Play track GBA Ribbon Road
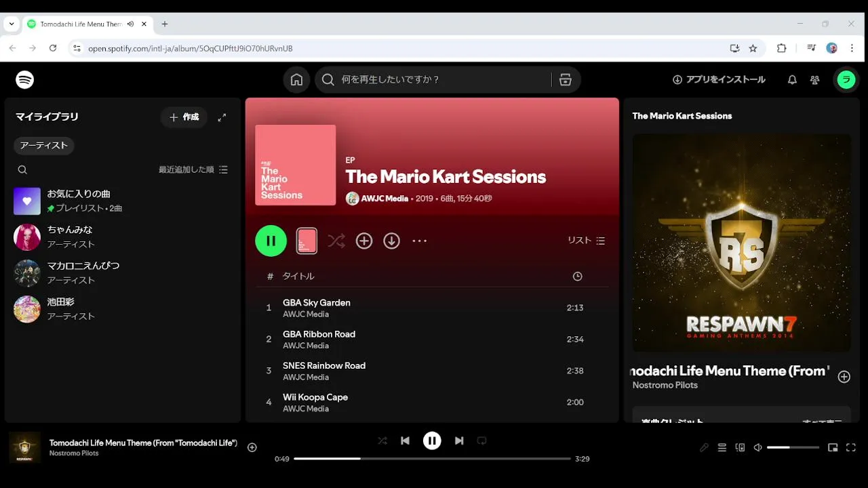Image resolution: width=868 pixels, height=488 pixels. (319, 334)
